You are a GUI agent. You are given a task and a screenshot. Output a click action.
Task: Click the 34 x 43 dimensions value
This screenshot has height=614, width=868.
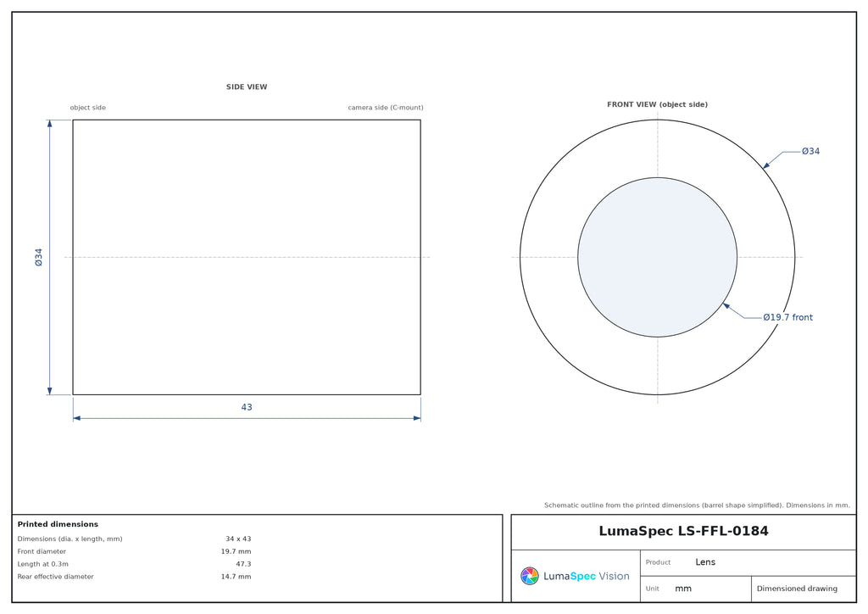[238, 539]
